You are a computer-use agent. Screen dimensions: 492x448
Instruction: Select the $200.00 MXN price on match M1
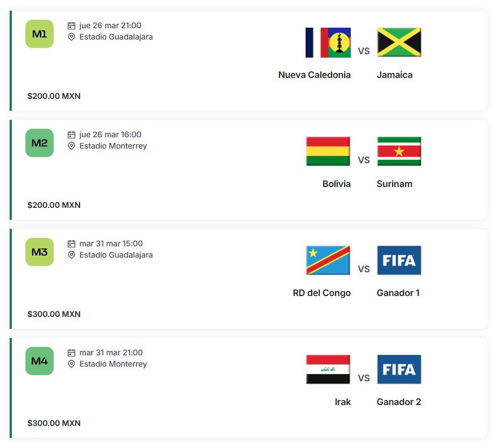54,96
